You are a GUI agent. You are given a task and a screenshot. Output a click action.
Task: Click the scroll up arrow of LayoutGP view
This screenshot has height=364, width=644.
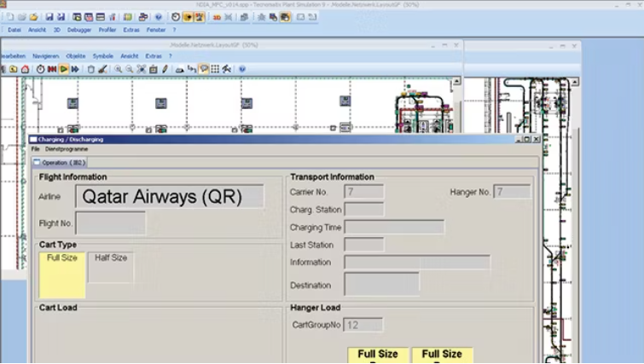(x=456, y=81)
